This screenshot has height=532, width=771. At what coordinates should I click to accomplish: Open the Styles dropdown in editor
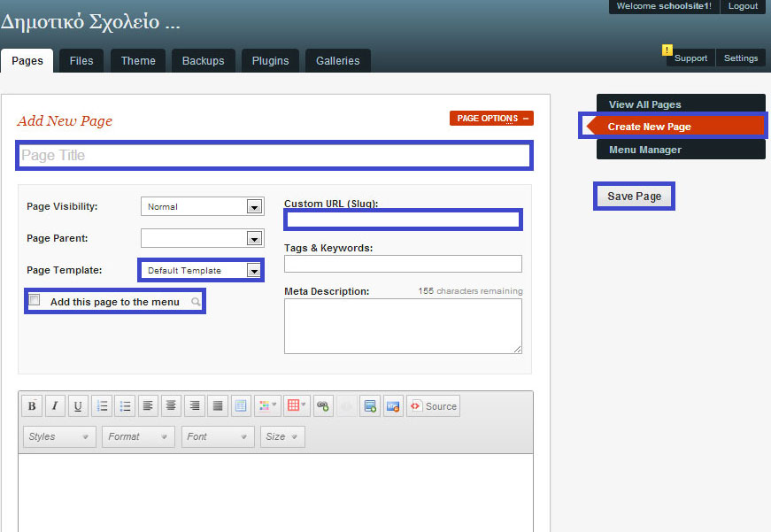(59, 436)
